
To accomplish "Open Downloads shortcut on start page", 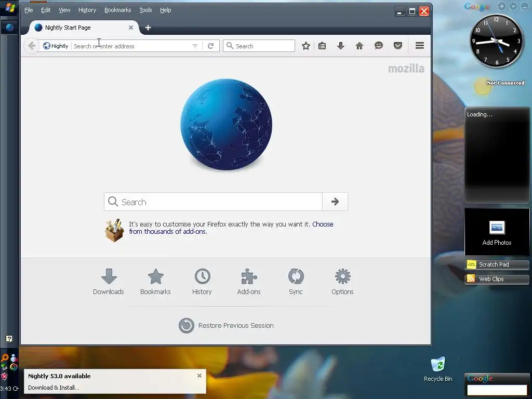I will pyautogui.click(x=109, y=282).
